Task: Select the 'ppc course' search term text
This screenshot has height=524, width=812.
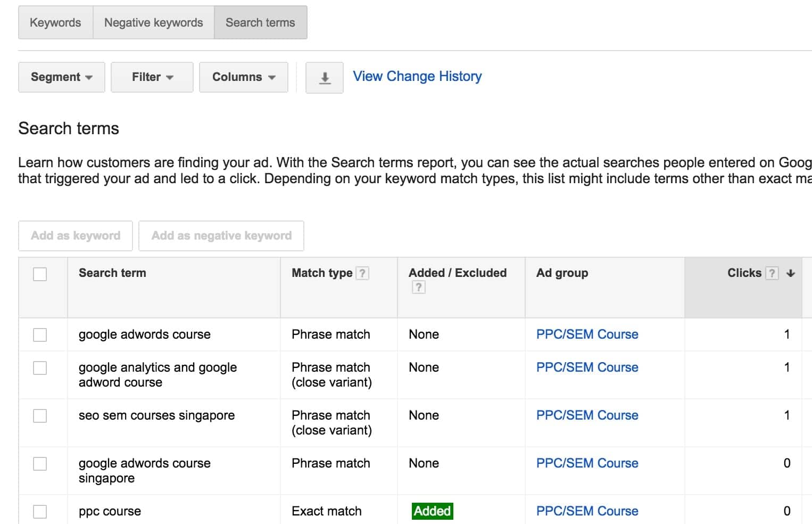Action: coord(110,512)
